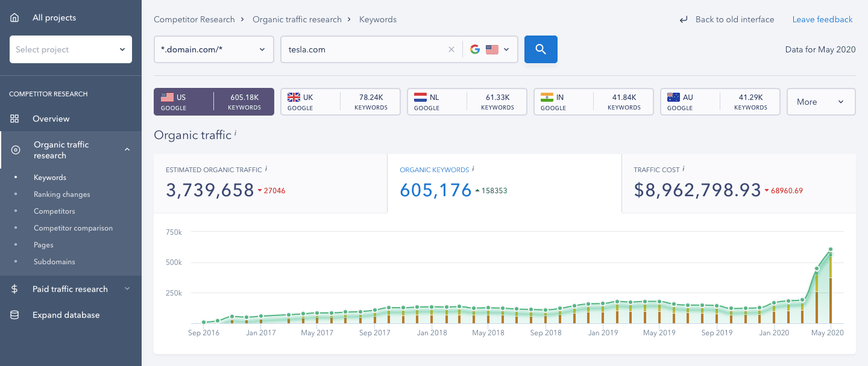Screen dimensions: 868x366
Task: Click Back to old interface link
Action: pos(735,20)
